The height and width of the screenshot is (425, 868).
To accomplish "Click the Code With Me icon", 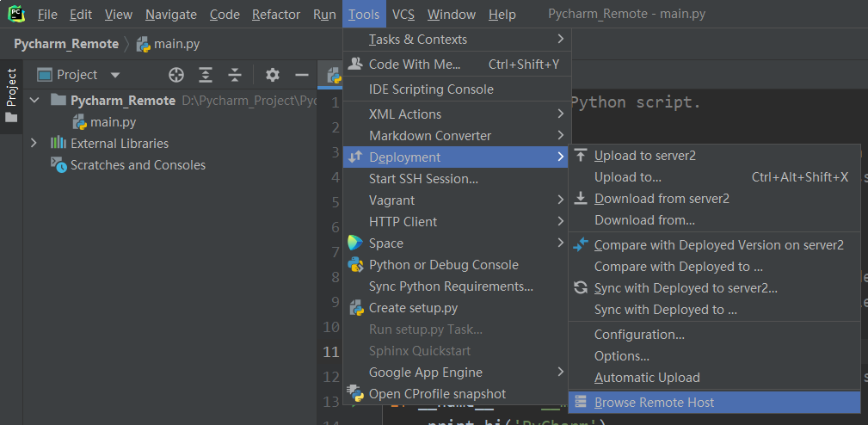I will (354, 64).
